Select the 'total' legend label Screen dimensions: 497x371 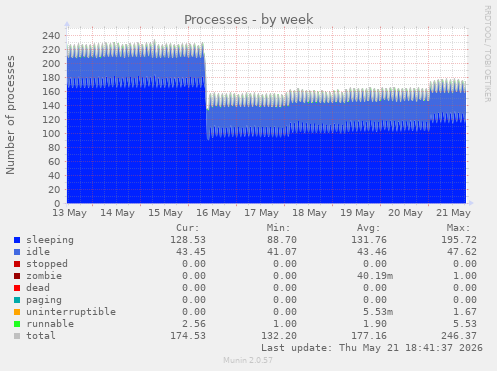tap(41, 336)
